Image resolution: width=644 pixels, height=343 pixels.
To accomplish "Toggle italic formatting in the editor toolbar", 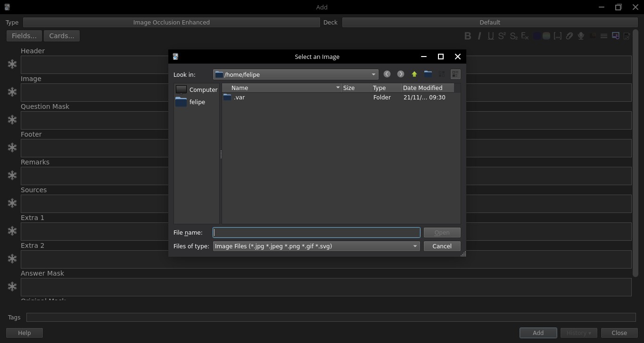I will 479,36.
